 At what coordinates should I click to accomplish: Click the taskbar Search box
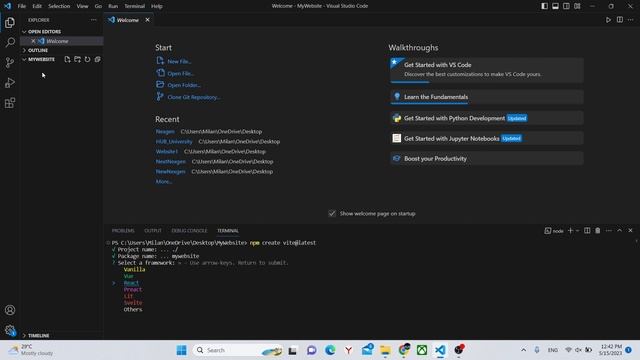pos(238,350)
